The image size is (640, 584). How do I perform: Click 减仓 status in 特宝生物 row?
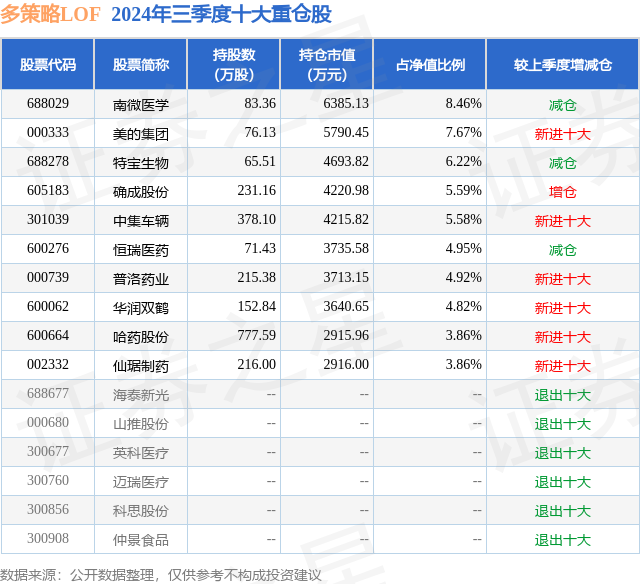(x=563, y=163)
